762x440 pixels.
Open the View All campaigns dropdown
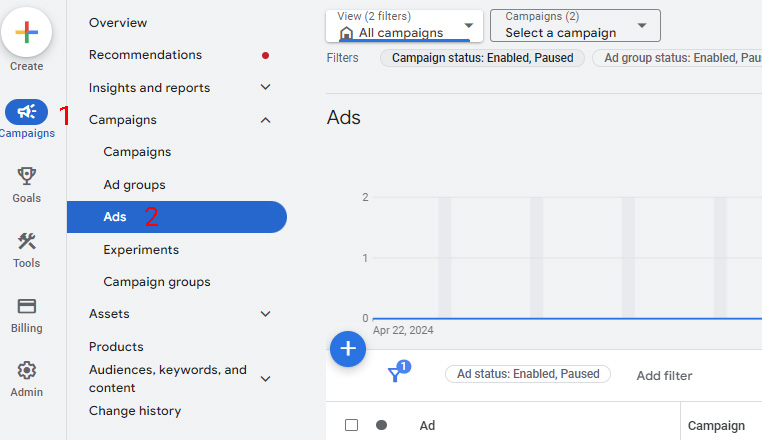[404, 26]
